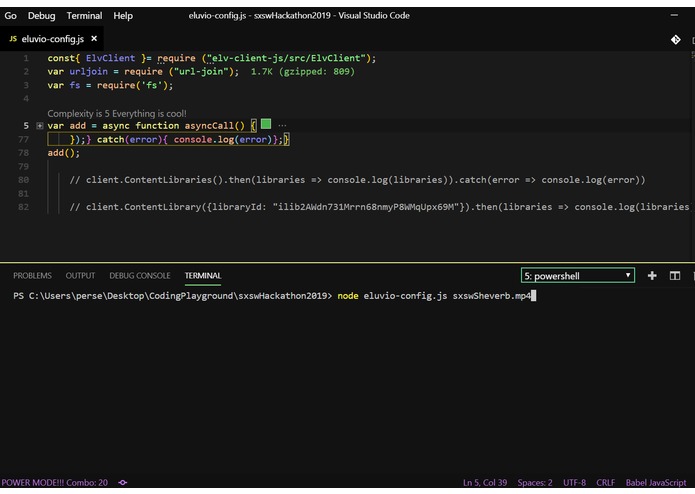695x494 pixels.
Task: Open the Help menu
Action: click(123, 16)
